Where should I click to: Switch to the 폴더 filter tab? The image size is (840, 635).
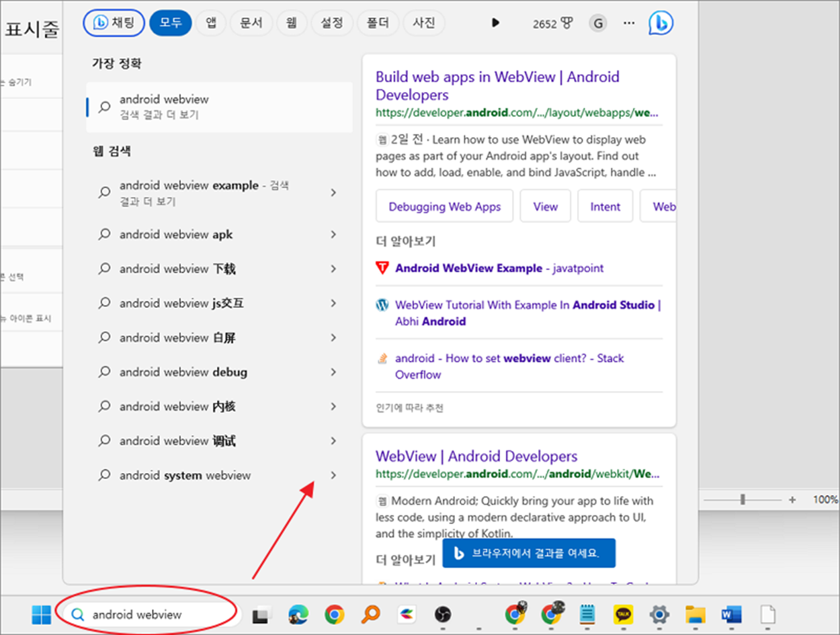378,23
